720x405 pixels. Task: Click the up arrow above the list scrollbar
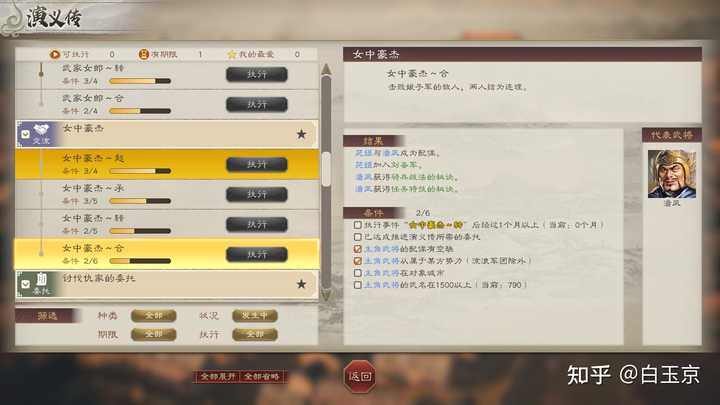(326, 69)
